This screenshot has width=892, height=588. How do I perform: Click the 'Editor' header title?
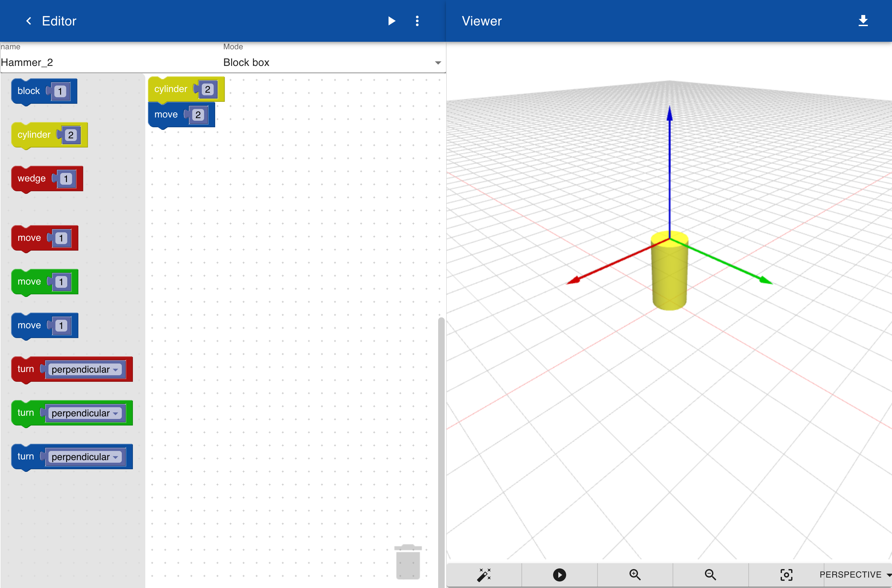[59, 21]
